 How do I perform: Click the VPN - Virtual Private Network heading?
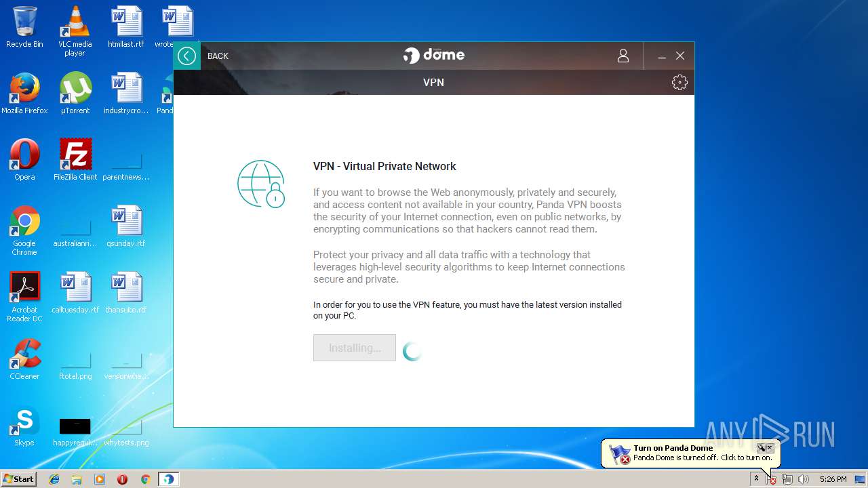[384, 166]
